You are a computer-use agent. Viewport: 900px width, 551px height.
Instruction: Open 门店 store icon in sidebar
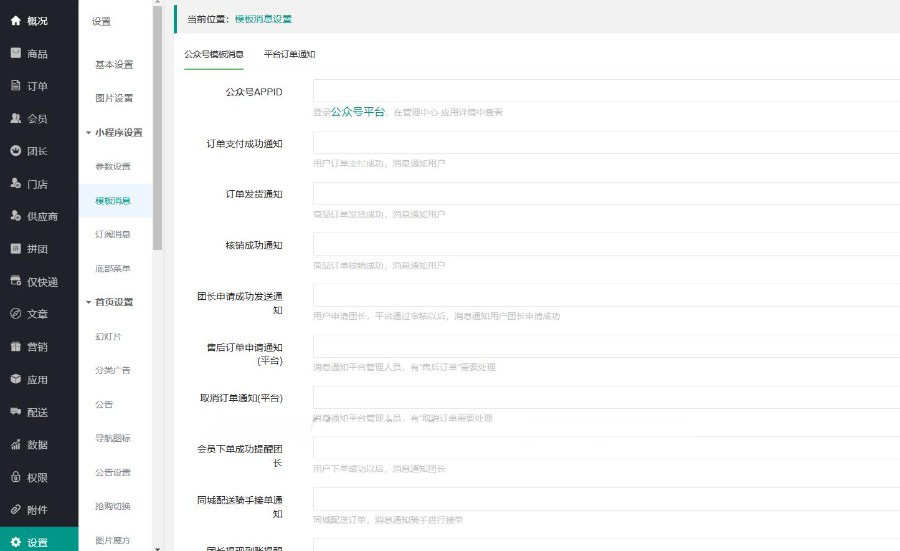(x=16, y=184)
